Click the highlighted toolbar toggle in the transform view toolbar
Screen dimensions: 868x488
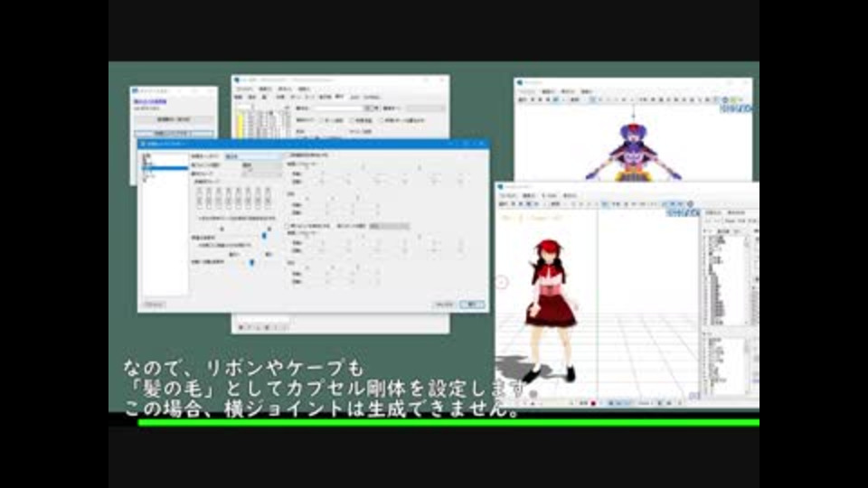point(605,204)
